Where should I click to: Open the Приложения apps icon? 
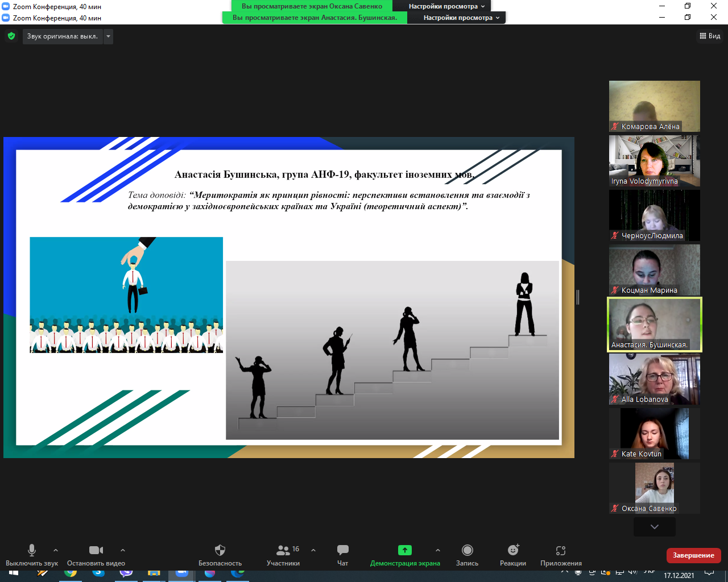tap(561, 550)
